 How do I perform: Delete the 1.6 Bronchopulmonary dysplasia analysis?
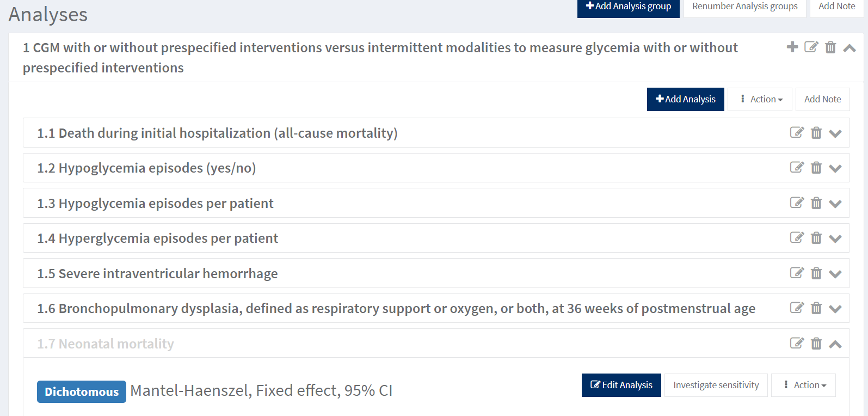(x=816, y=308)
